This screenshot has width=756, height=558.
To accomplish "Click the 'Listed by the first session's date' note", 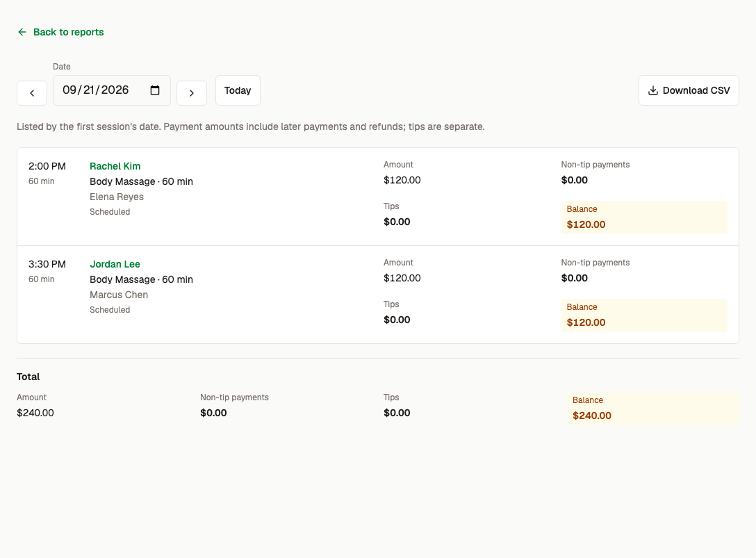I will (251, 127).
